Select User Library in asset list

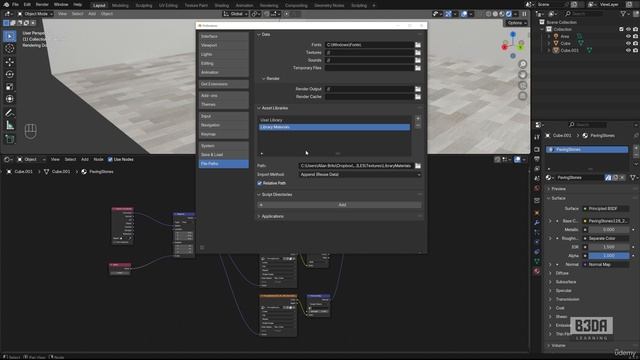tap(334, 120)
